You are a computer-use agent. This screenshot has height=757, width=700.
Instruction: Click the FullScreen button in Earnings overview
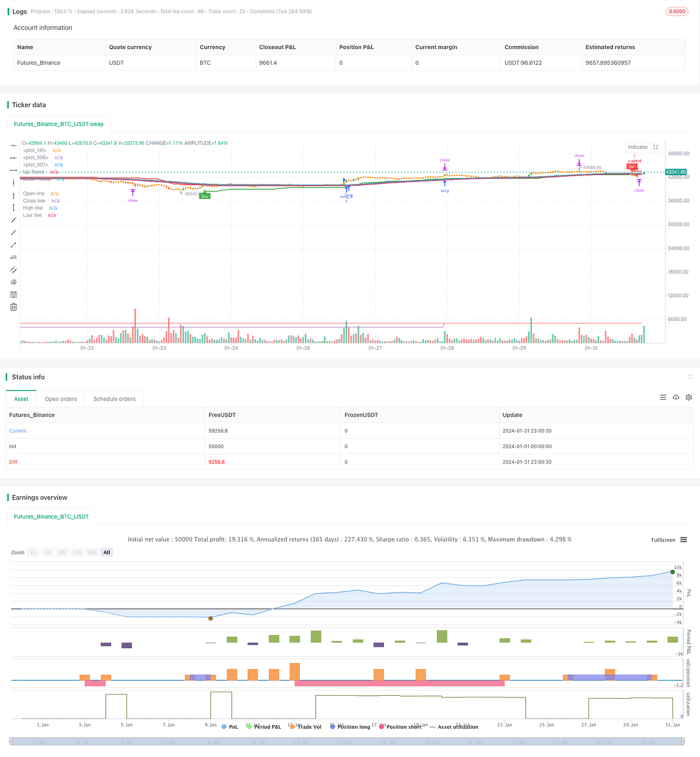click(663, 540)
